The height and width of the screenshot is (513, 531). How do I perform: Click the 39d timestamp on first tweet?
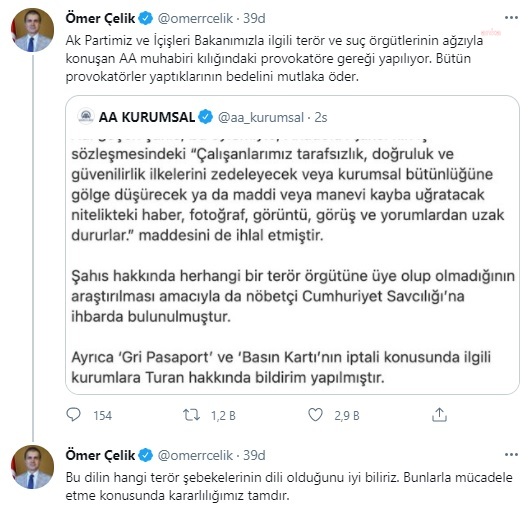click(254, 18)
